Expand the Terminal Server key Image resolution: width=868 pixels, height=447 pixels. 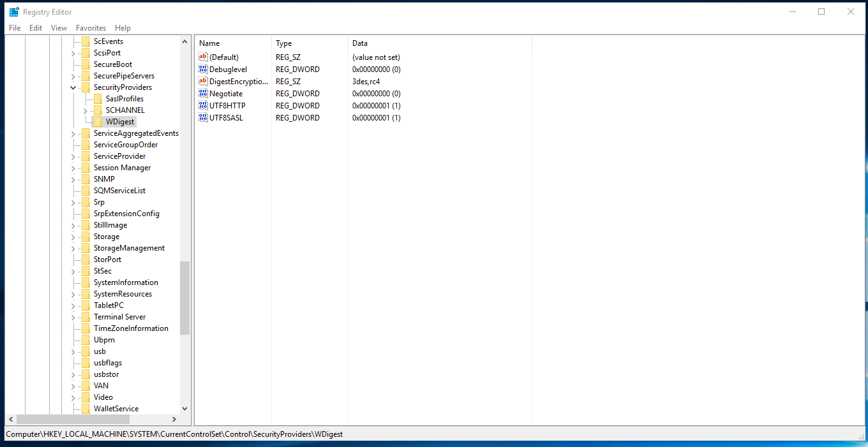coord(73,317)
